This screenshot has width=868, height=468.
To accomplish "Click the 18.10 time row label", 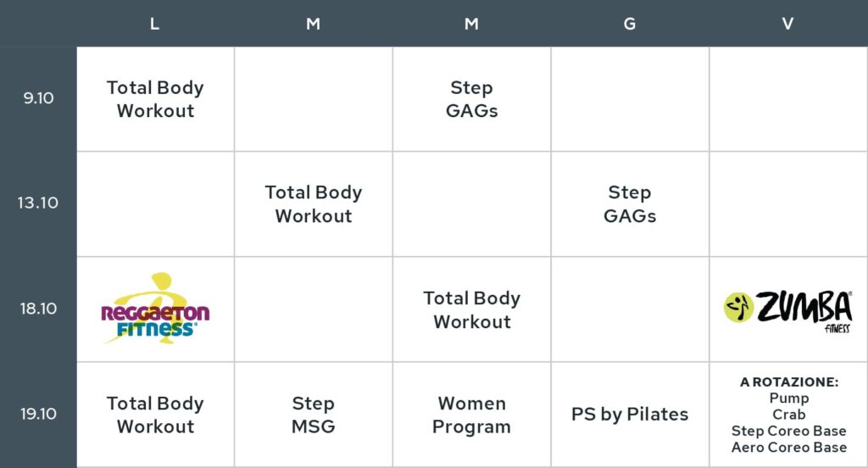I will 38,309.
